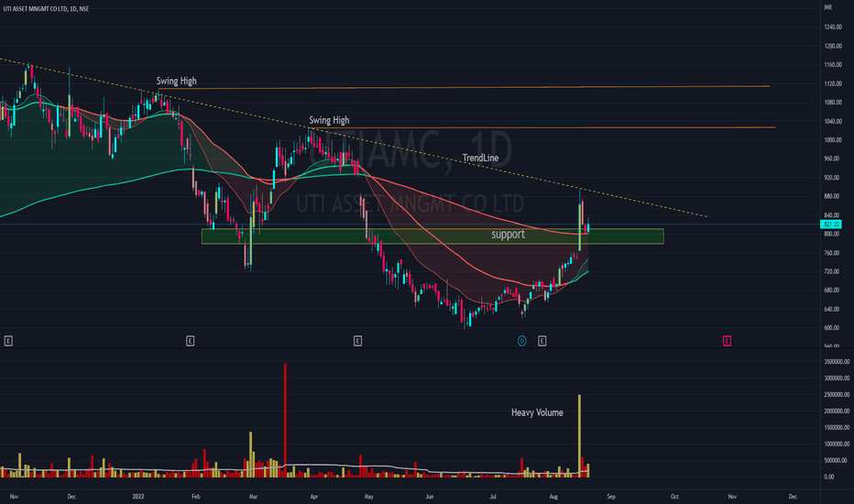854x504 pixels.
Task: Click the 1160.00 price axis label
Action: (x=833, y=65)
